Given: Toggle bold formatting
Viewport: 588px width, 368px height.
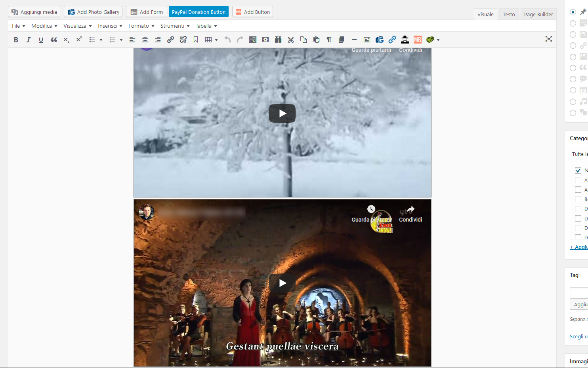Looking at the screenshot, I should click(x=16, y=40).
